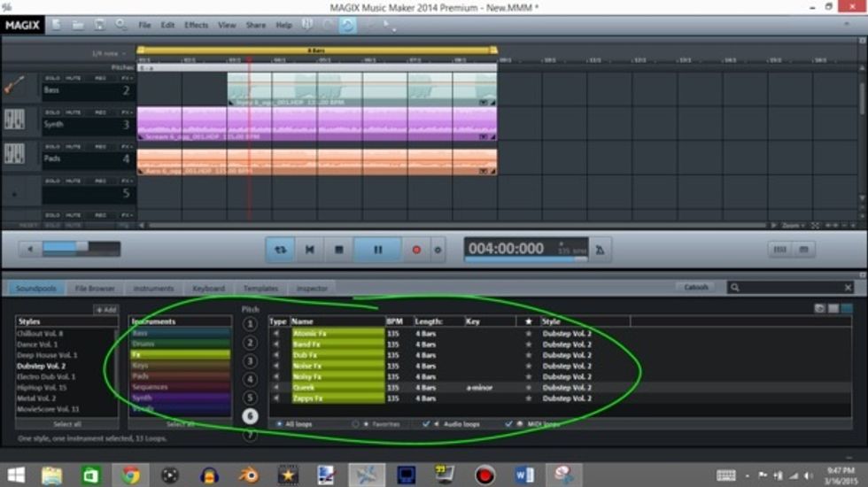Favorite the Band Fx loop star
This screenshot has height=487, width=868.
(x=528, y=344)
